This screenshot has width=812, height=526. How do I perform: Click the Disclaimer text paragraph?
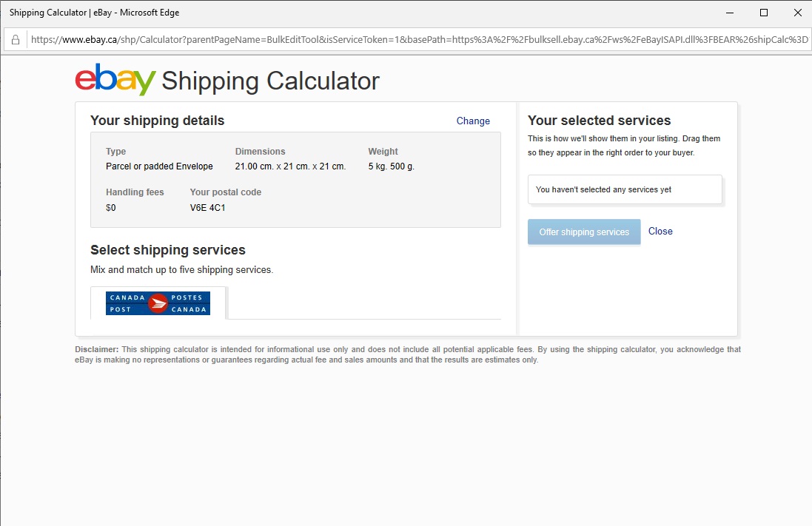point(407,354)
